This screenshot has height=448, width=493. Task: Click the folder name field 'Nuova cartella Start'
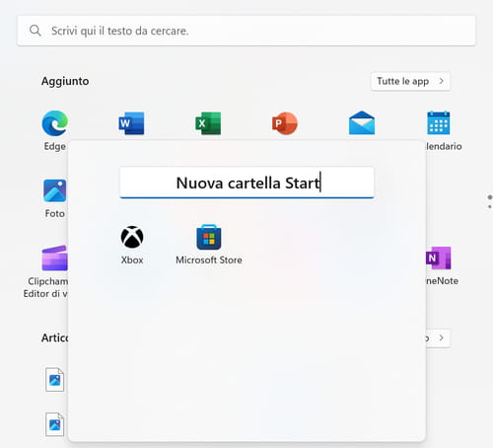[x=246, y=183]
